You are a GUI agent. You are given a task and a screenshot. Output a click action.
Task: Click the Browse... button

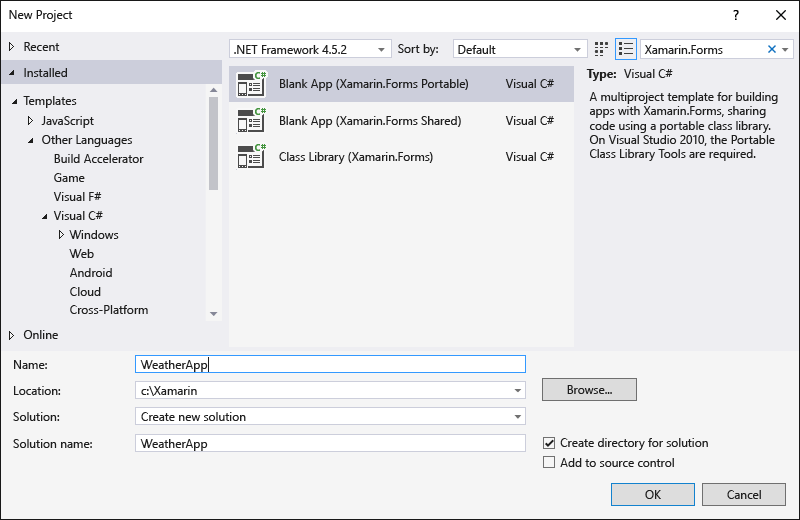coord(589,390)
